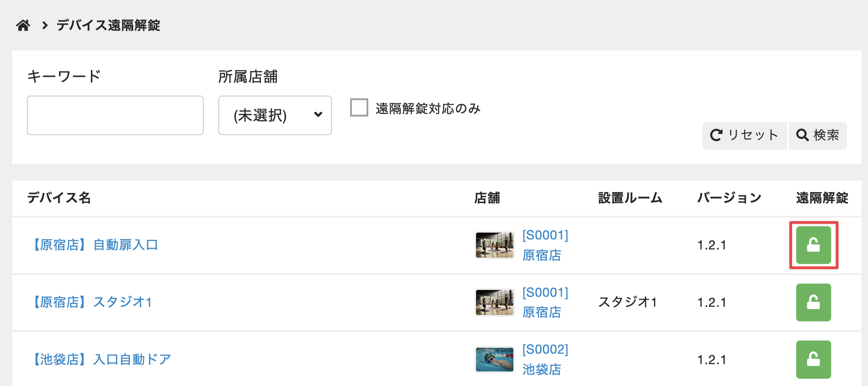The image size is (868, 386).
Task: Click the home icon in breadcrumb
Action: point(23,25)
